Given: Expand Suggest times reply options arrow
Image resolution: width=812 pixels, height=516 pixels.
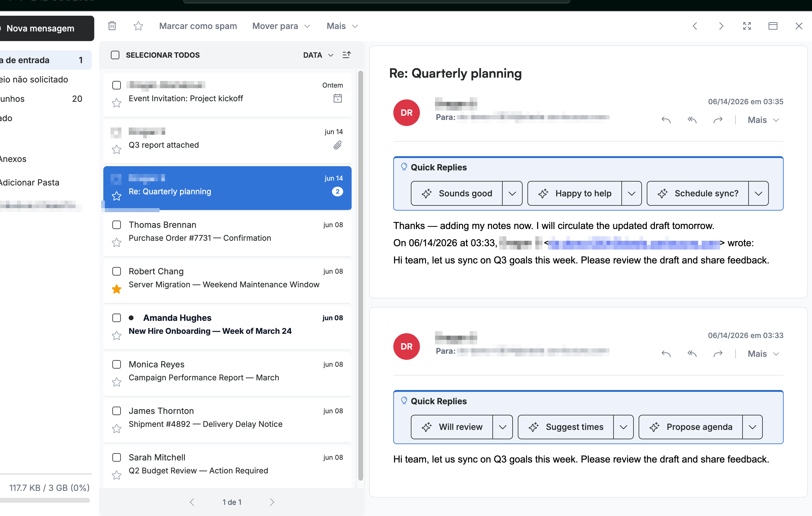Looking at the screenshot, I should click(x=623, y=427).
